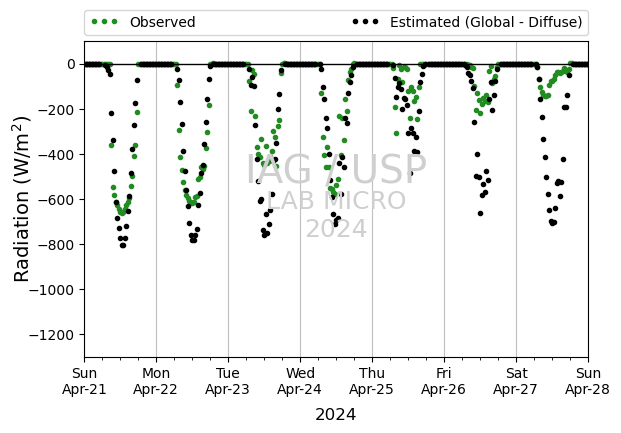Click the green Observed legend dots
621x433 pixels.
105,22
